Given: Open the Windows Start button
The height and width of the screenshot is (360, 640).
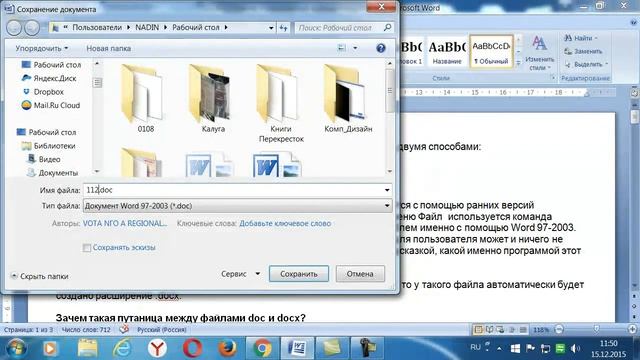Looking at the screenshot, I should tap(16, 348).
